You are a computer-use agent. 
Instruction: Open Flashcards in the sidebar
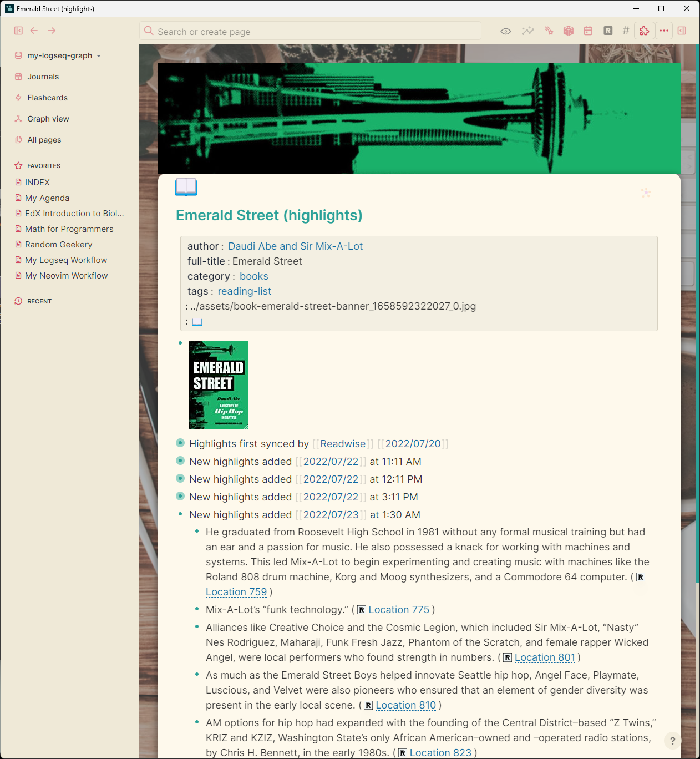pos(47,98)
